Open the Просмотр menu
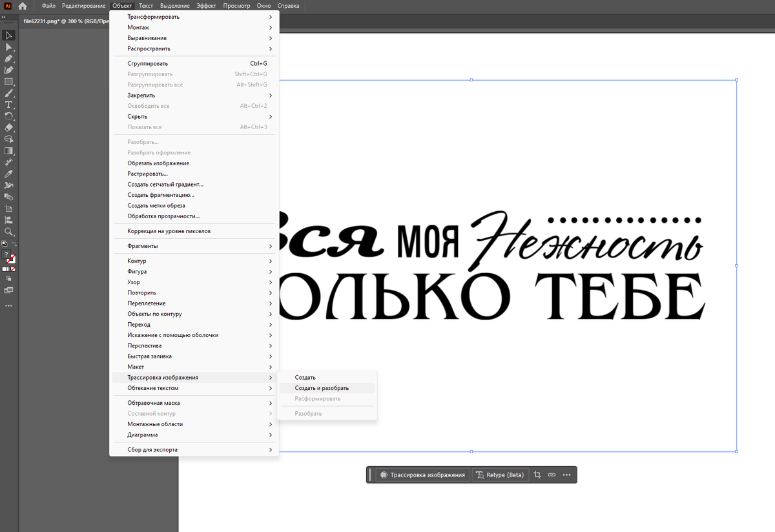Viewport: 775px width, 532px height. [237, 6]
